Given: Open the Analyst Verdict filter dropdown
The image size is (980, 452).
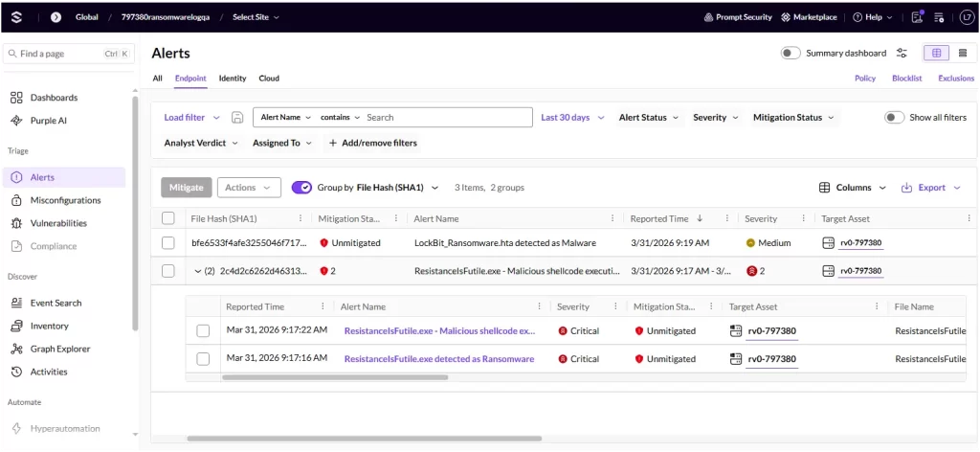Looking at the screenshot, I should pyautogui.click(x=201, y=143).
